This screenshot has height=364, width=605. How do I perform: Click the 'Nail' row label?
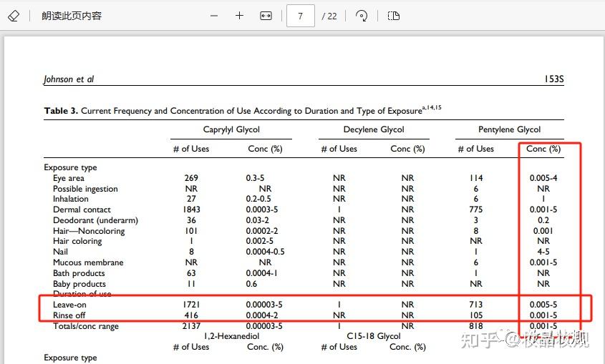(60, 252)
